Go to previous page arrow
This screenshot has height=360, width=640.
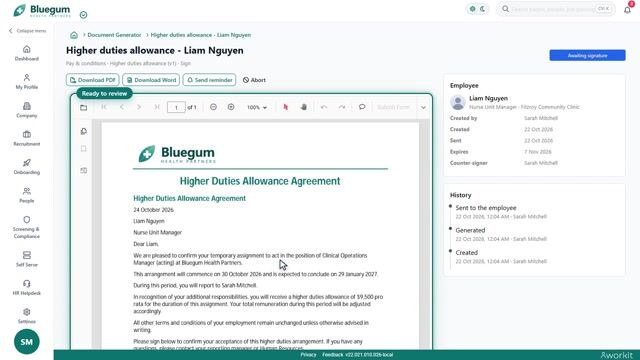click(122, 107)
